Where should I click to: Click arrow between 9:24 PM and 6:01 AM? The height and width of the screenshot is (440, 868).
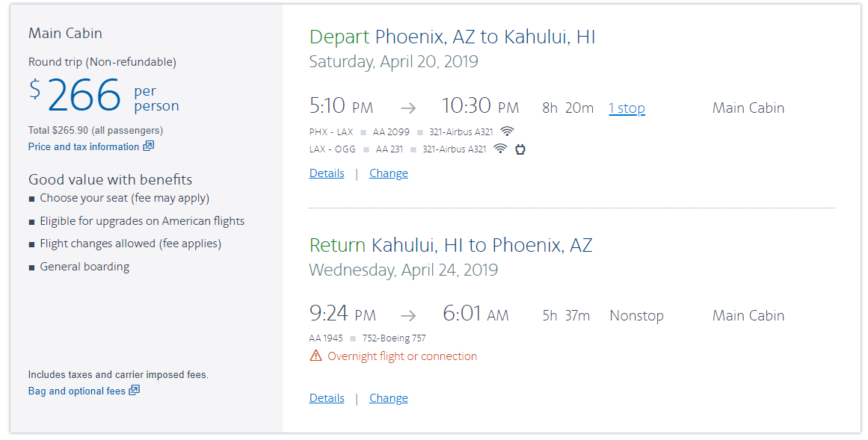pos(408,315)
